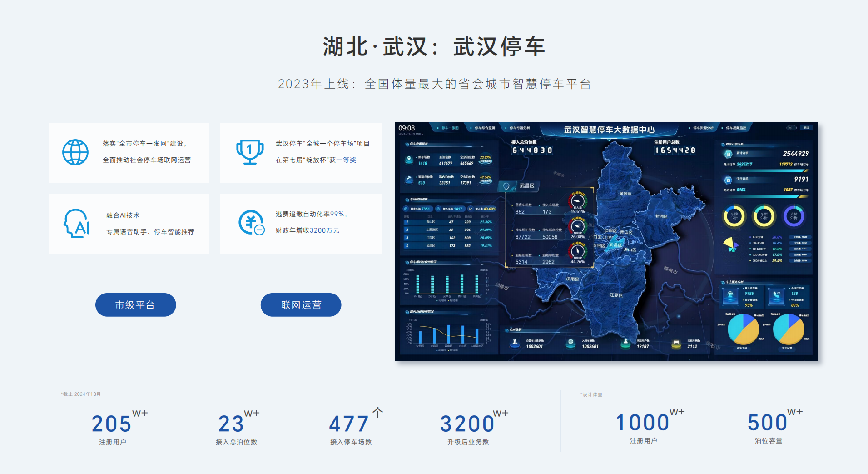Click the AI head icon

76,223
